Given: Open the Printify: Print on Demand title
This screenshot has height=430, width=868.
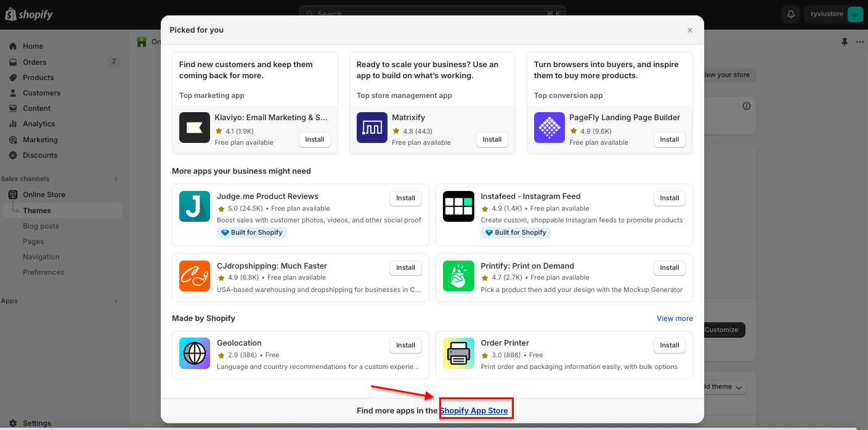Looking at the screenshot, I should tap(527, 266).
